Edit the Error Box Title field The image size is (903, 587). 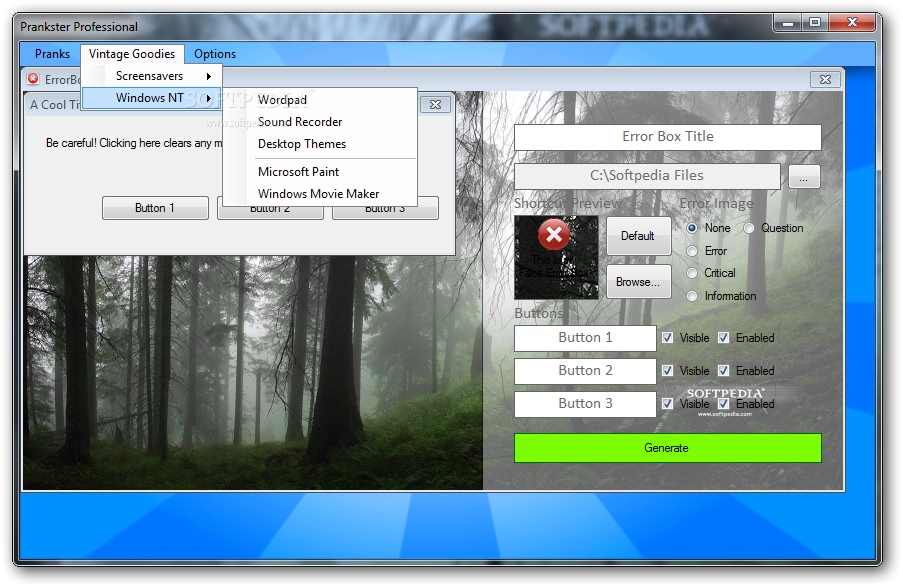[667, 137]
